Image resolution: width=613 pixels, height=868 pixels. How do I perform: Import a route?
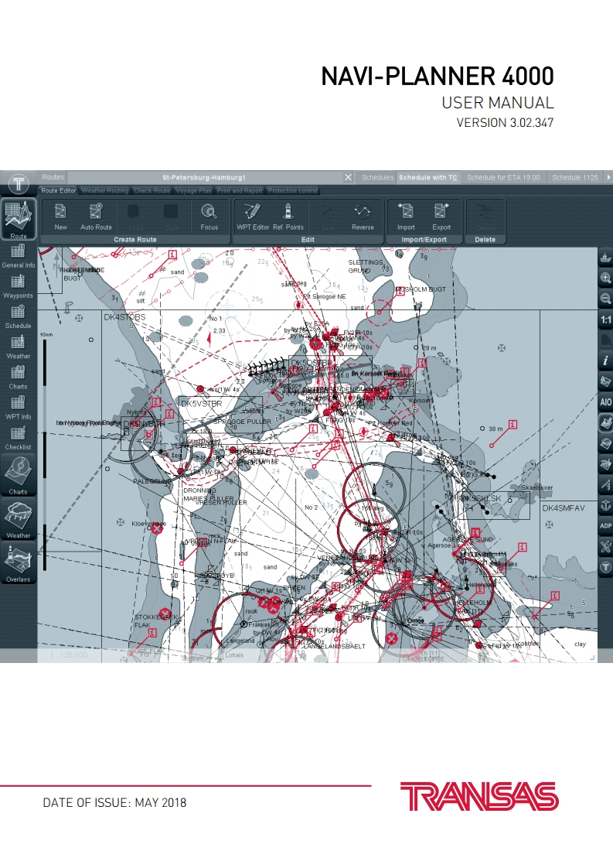pos(406,217)
